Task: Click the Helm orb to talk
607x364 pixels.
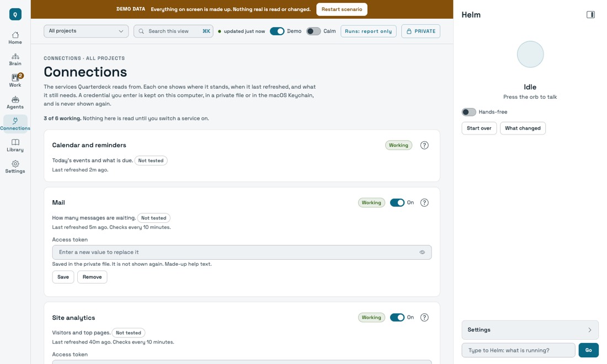Action: tap(530, 54)
